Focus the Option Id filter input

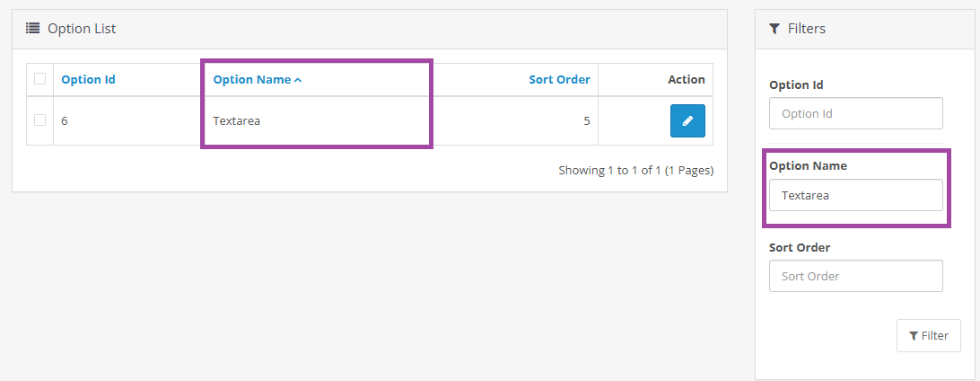(856, 113)
